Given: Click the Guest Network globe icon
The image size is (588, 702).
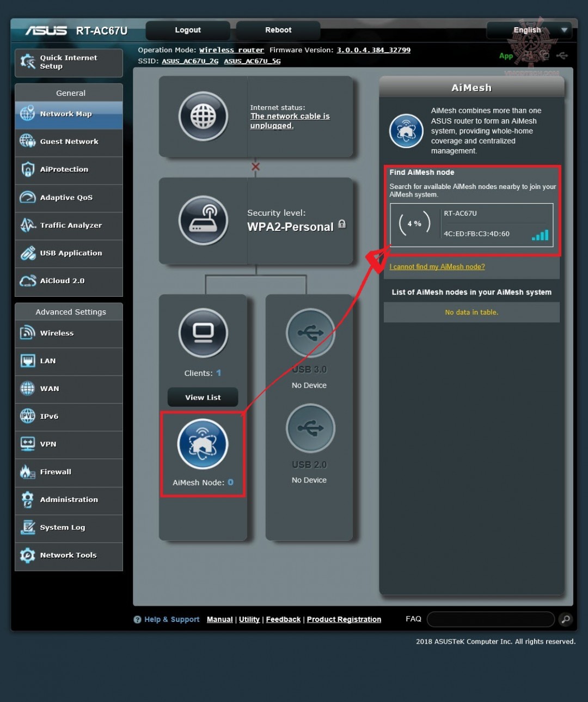Looking at the screenshot, I should point(28,142).
